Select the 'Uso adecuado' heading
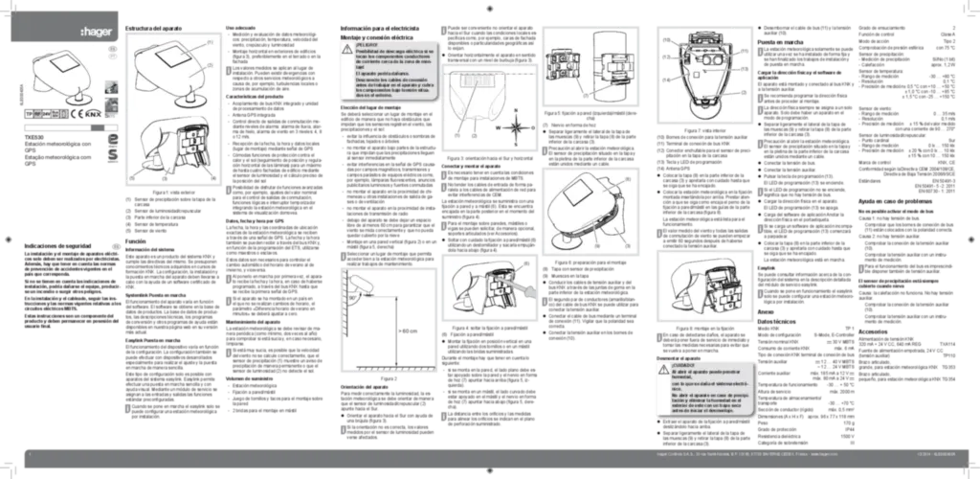Screen dimensions: 980x479 pos(238,28)
